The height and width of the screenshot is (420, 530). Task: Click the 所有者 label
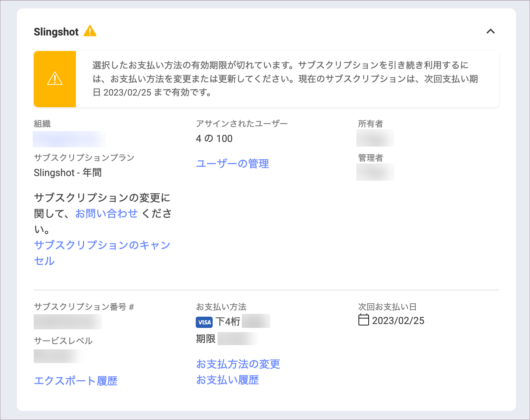[371, 124]
